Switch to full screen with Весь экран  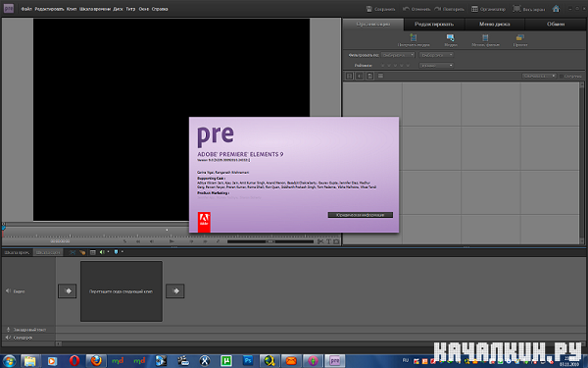tap(529, 9)
